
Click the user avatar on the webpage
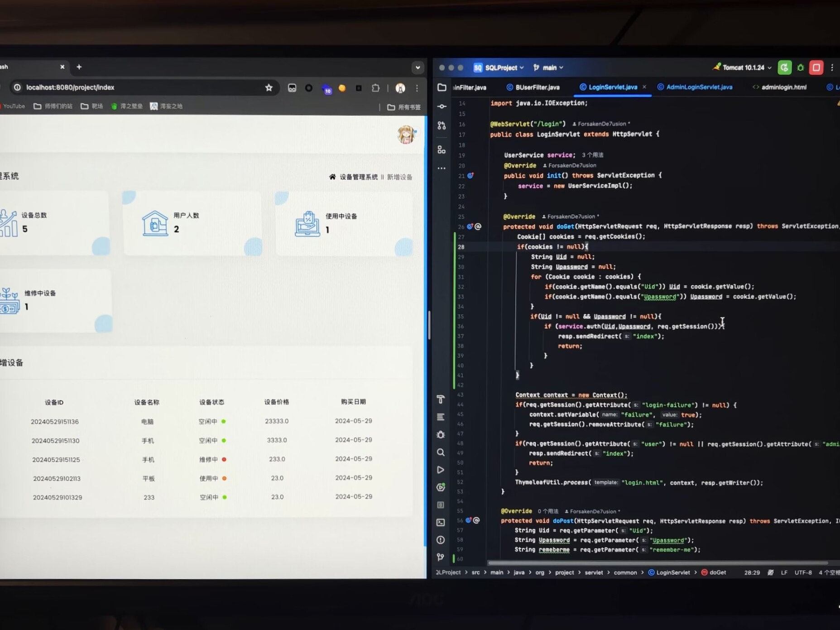pyautogui.click(x=406, y=135)
